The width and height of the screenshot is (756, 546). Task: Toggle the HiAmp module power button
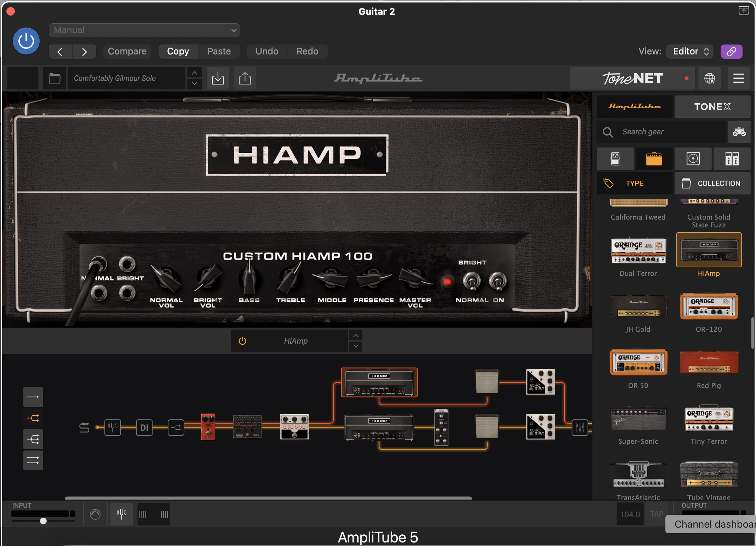tap(242, 341)
